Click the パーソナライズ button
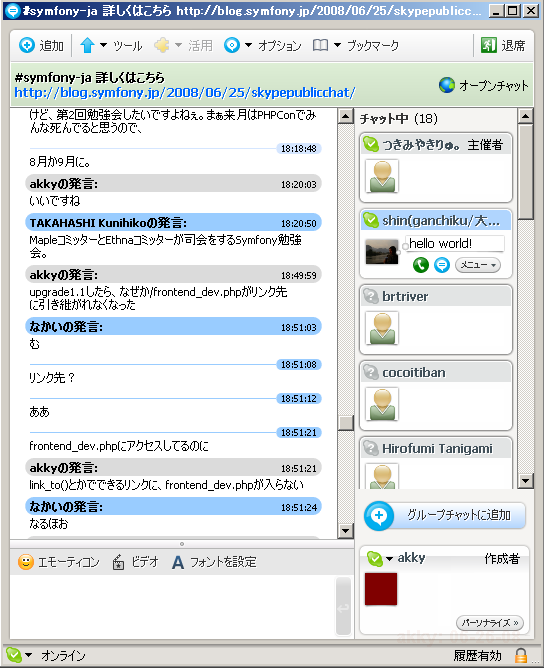The height and width of the screenshot is (668, 544). [x=490, y=622]
